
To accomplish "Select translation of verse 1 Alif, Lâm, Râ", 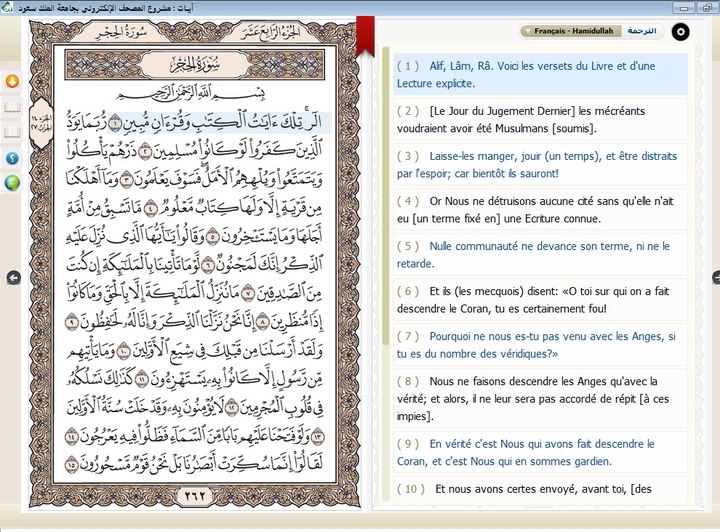I will click(x=540, y=74).
